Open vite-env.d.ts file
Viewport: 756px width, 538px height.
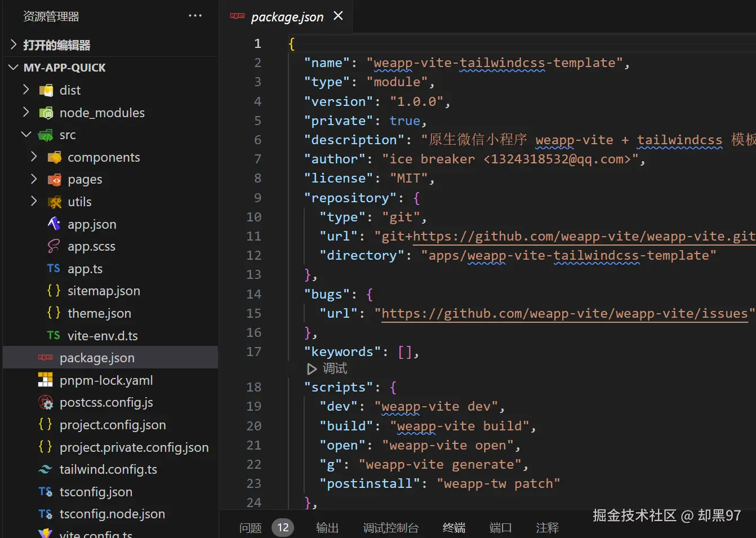coord(103,336)
